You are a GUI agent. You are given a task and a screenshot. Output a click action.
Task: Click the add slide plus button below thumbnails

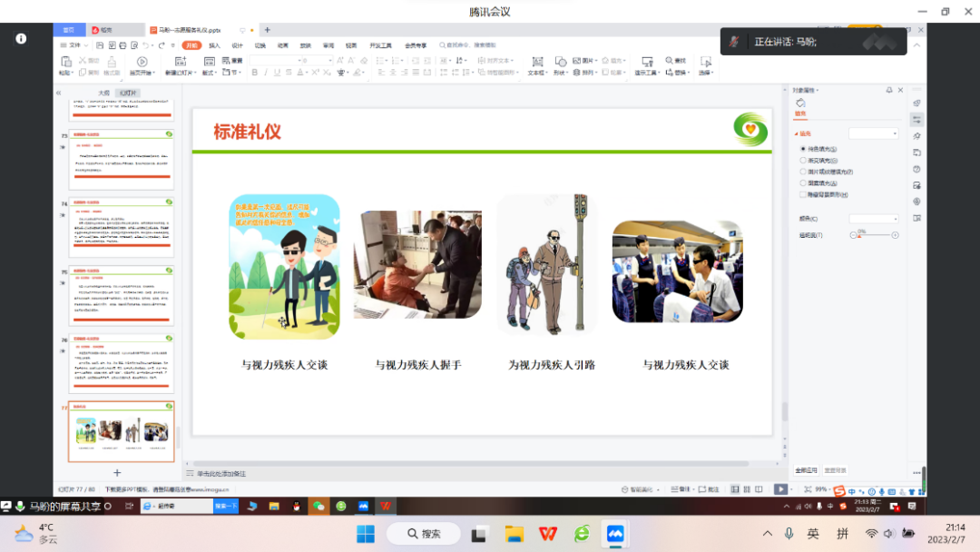coord(116,473)
